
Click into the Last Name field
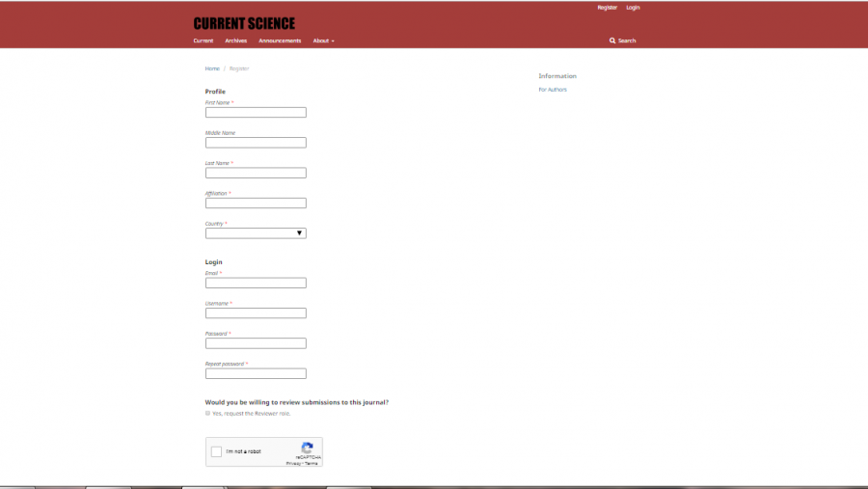[x=256, y=174]
